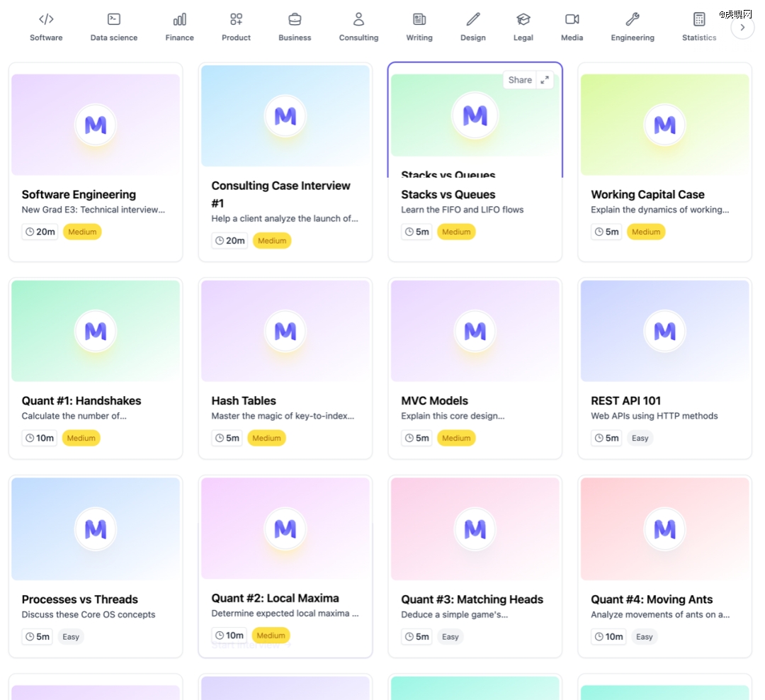Click the M logo on Quant #2 Local Maxima card
The height and width of the screenshot is (700, 765).
pos(285,529)
